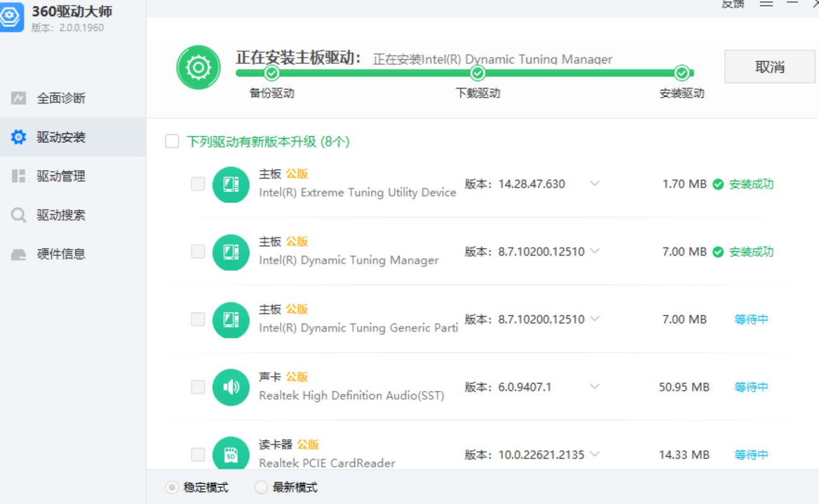Viewport: 819px width, 504px height.
Task: Click 等待中 status for Dynamic Tuning Generic Parti
Action: [752, 320]
